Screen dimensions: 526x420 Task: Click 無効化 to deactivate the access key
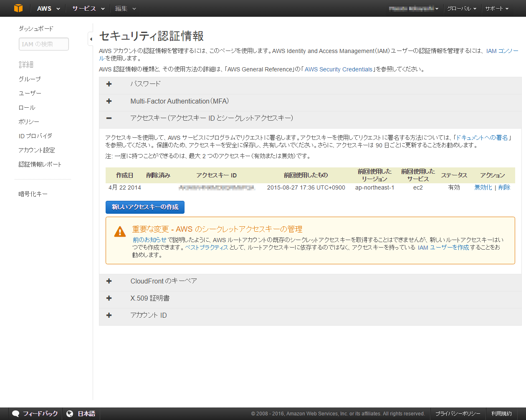pyautogui.click(x=483, y=187)
